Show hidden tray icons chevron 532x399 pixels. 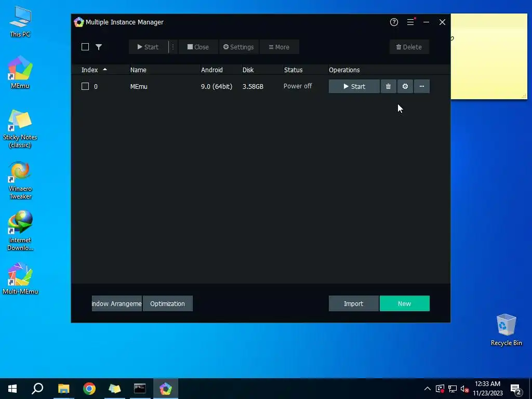coord(428,389)
